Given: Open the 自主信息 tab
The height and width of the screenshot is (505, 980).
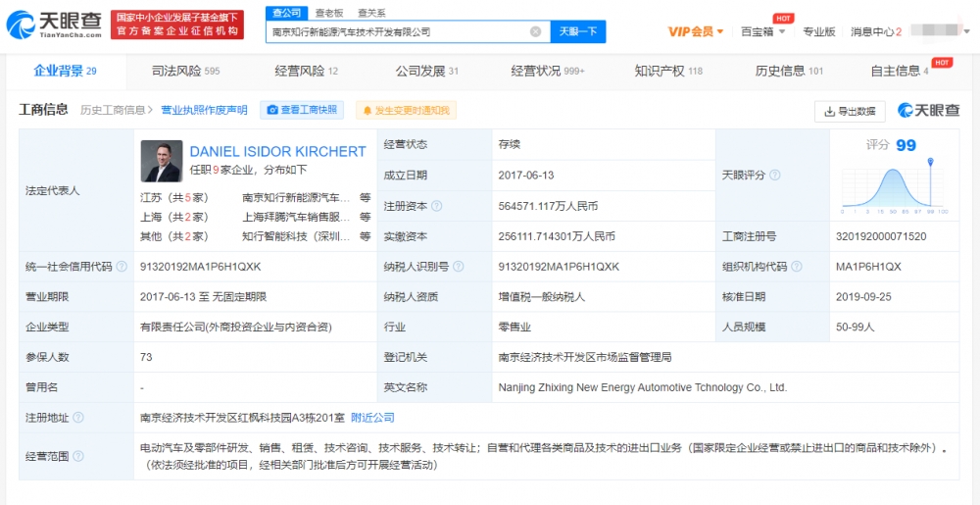Looking at the screenshot, I should [901, 72].
